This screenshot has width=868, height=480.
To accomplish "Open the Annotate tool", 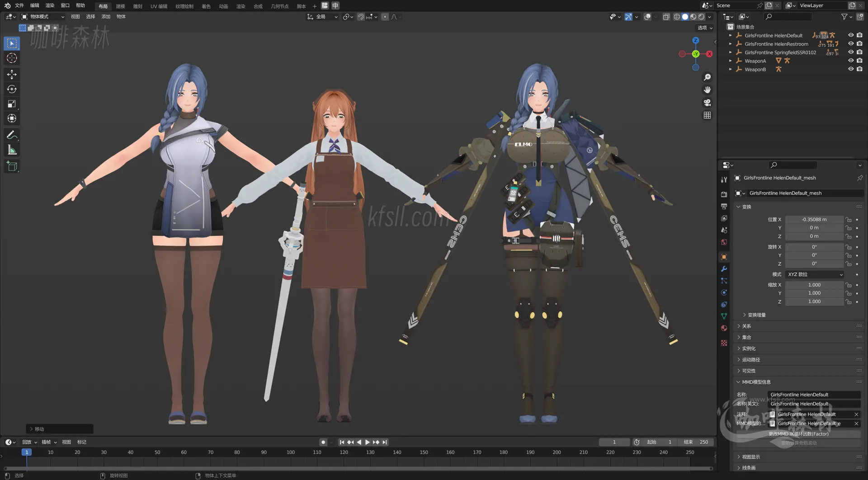I will coord(11,134).
